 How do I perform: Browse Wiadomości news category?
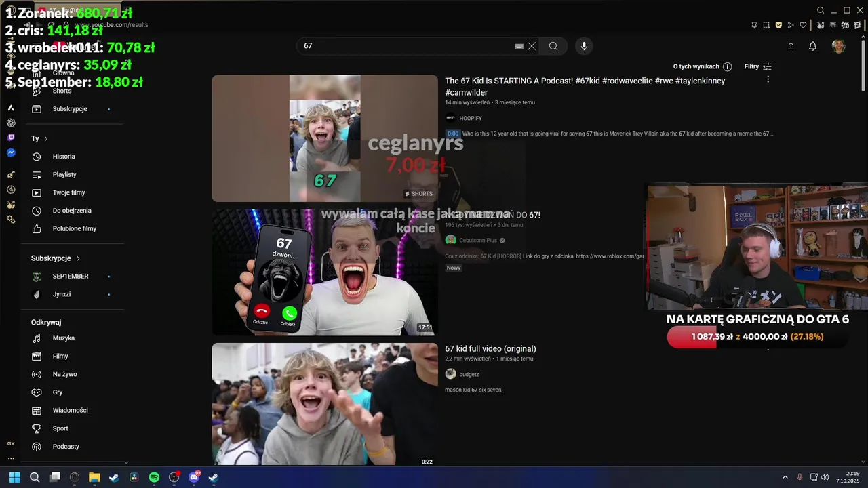72,410
